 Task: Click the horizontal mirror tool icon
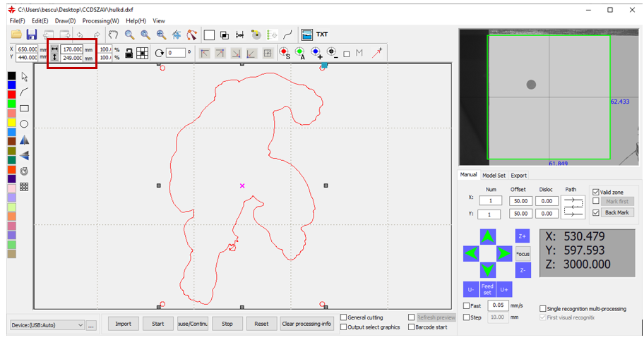point(24,140)
